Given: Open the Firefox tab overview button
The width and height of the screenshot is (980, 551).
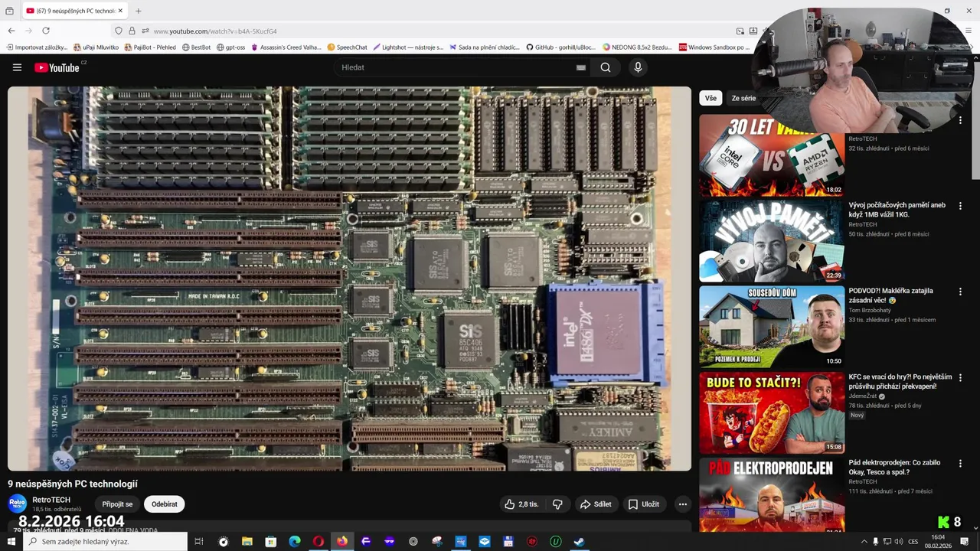Looking at the screenshot, I should tap(9, 11).
